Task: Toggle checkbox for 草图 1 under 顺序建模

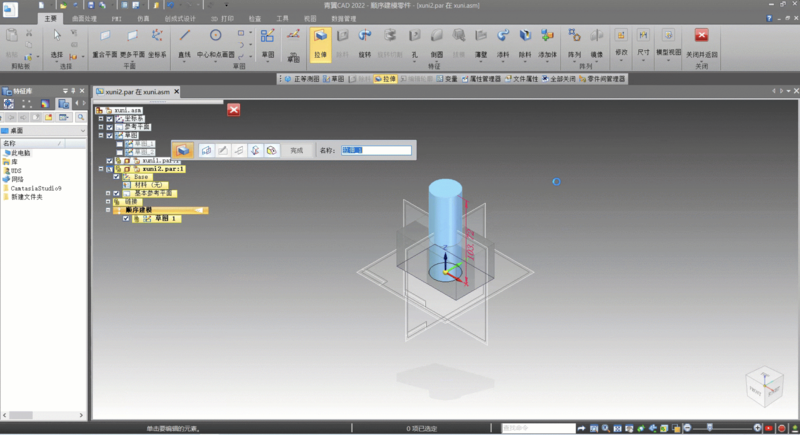Action: (126, 218)
